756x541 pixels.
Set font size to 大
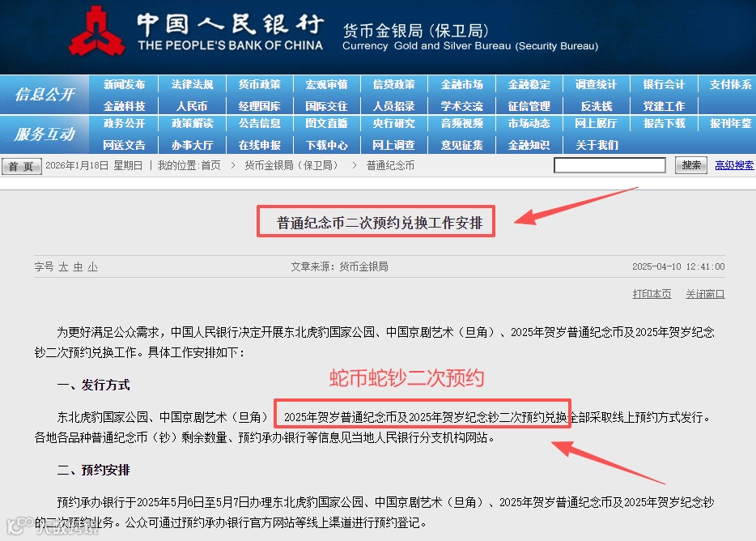pyautogui.click(x=63, y=267)
